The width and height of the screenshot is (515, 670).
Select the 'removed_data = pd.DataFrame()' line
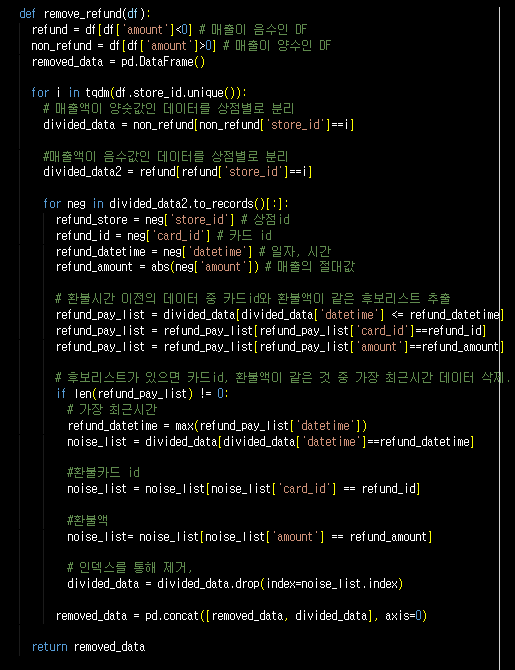(118, 62)
